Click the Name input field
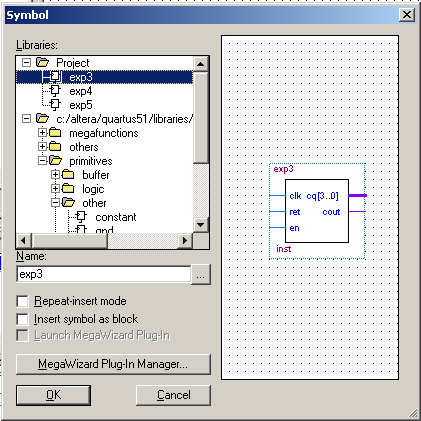The height and width of the screenshot is (421, 421). (x=104, y=274)
